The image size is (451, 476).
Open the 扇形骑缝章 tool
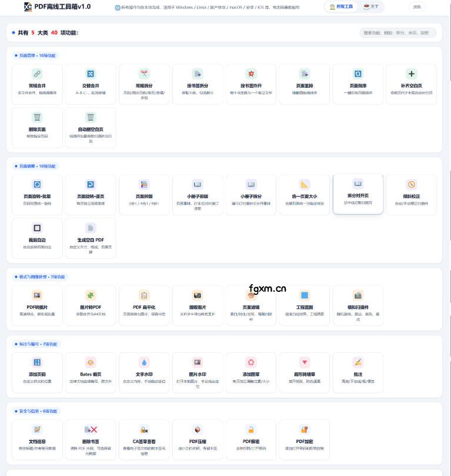(305, 372)
